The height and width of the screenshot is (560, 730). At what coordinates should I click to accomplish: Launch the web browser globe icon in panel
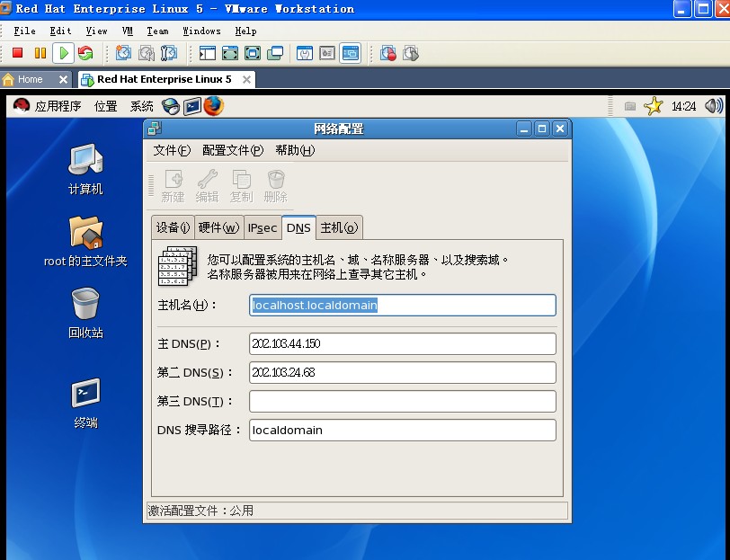point(171,106)
